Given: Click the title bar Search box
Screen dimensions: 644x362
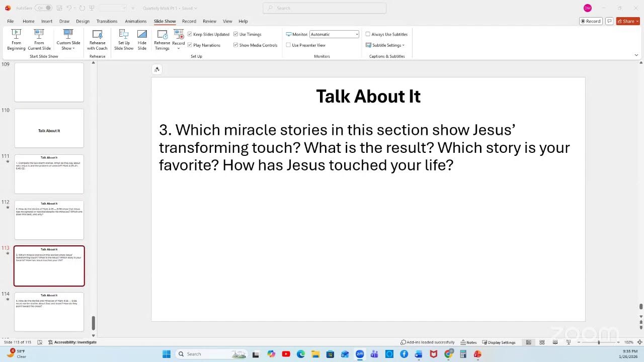Looking at the screenshot, I should [x=325, y=8].
